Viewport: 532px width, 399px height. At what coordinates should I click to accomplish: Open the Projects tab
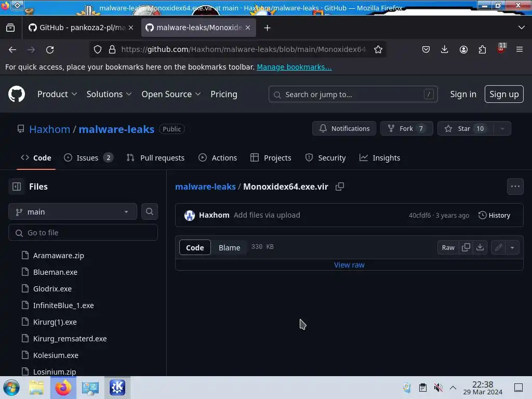point(271,158)
